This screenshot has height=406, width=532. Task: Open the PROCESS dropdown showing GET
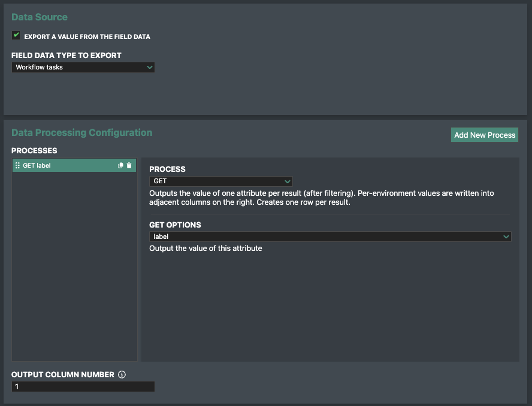tap(220, 181)
